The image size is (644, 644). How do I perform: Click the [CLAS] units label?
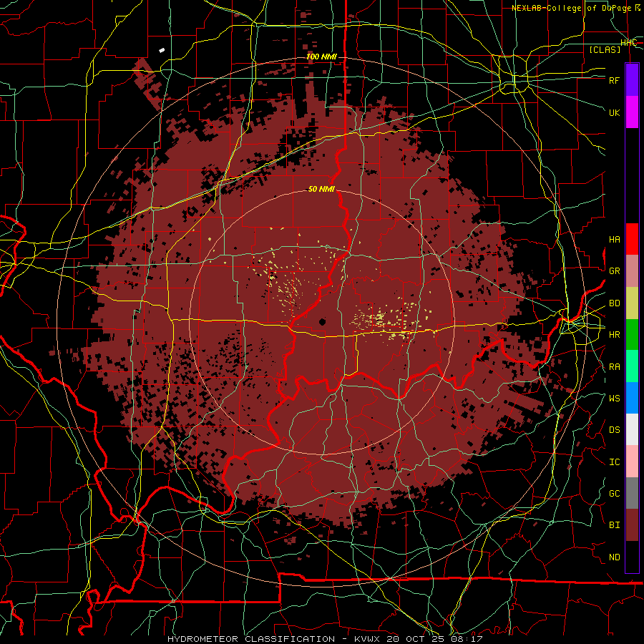tap(605, 49)
